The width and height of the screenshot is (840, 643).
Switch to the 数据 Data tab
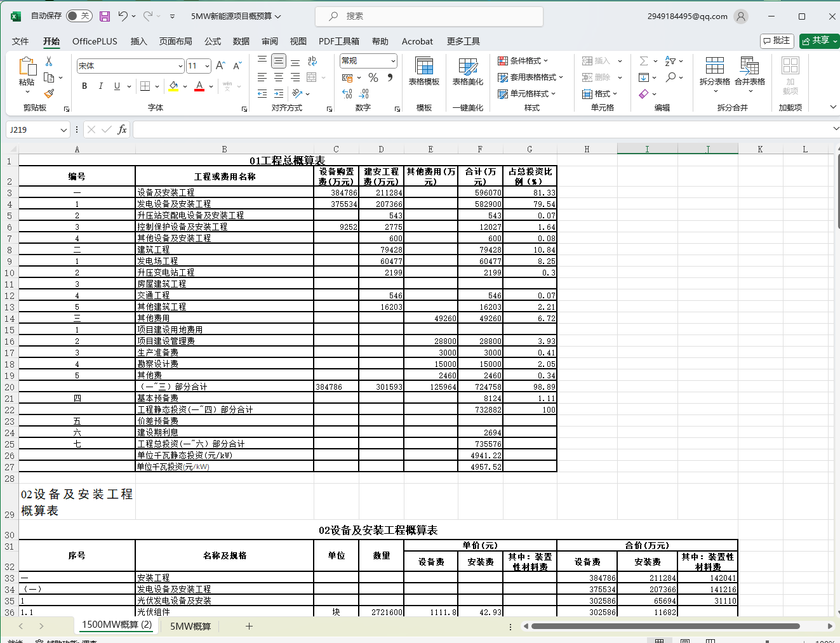241,41
